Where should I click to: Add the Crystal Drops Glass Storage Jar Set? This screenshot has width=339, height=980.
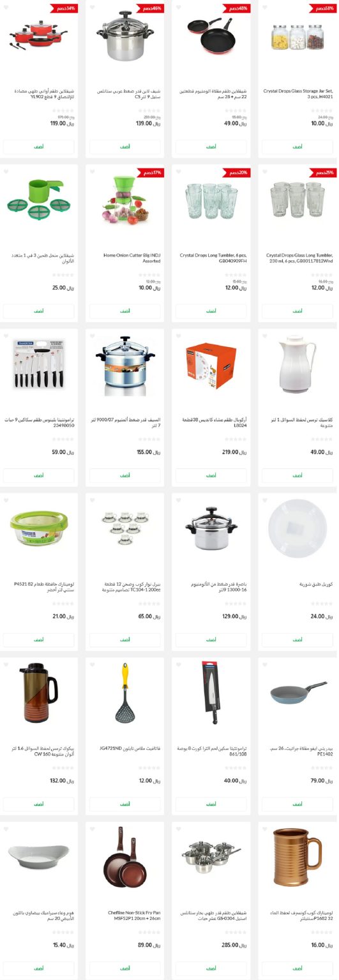(x=297, y=147)
